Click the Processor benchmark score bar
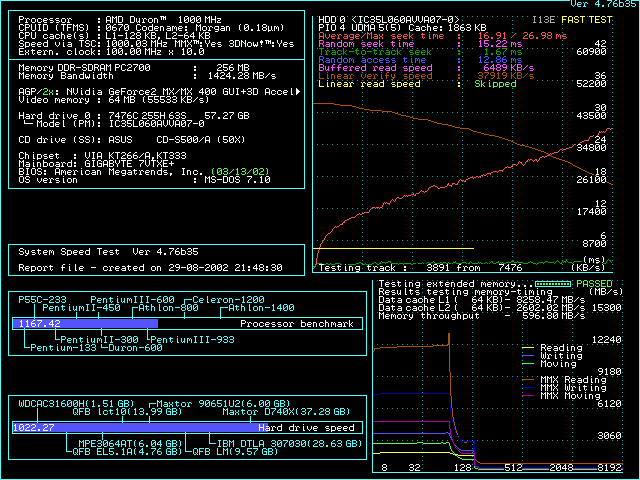This screenshot has height=480, width=640. pyautogui.click(x=85, y=324)
